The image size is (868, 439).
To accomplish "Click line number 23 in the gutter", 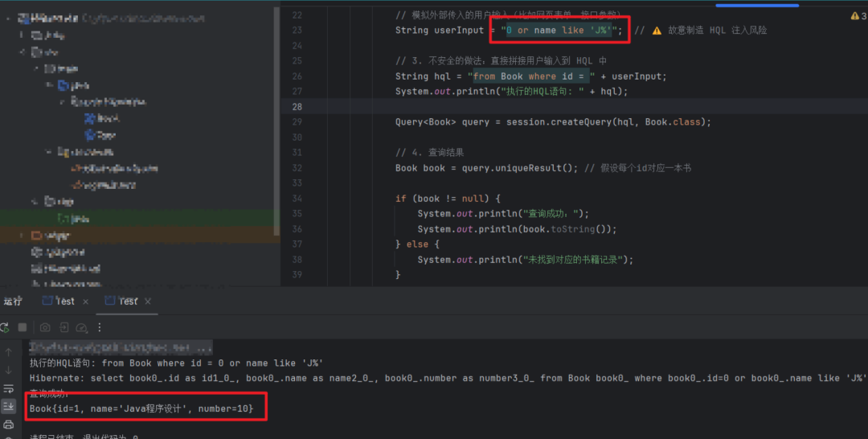I will coord(297,31).
